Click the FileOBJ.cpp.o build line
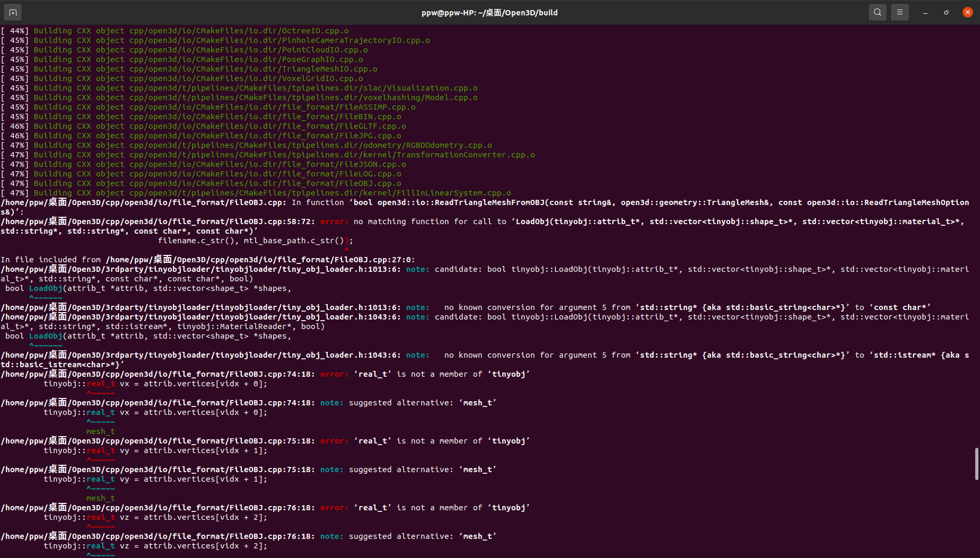This screenshot has height=558, width=980. (201, 183)
